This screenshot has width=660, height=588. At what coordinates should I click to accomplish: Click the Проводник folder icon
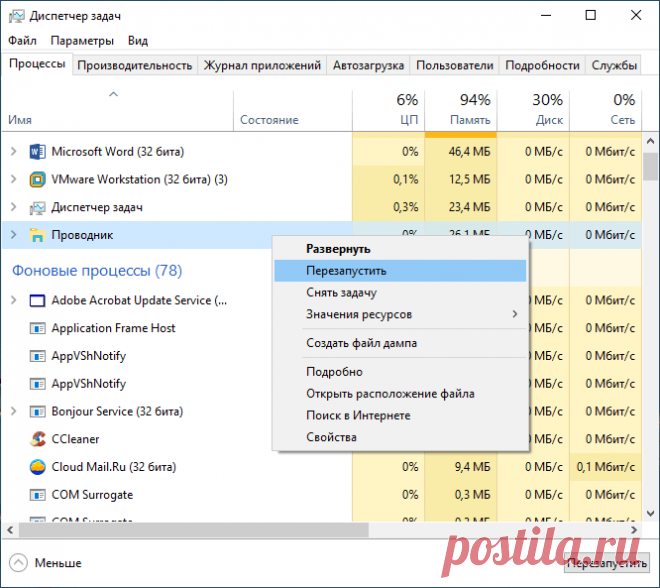(x=37, y=235)
